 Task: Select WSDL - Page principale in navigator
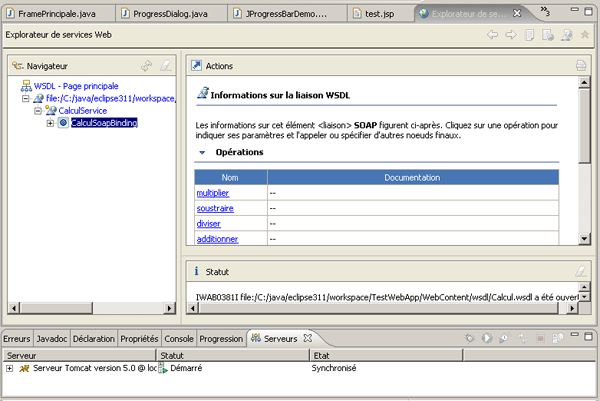pos(75,86)
